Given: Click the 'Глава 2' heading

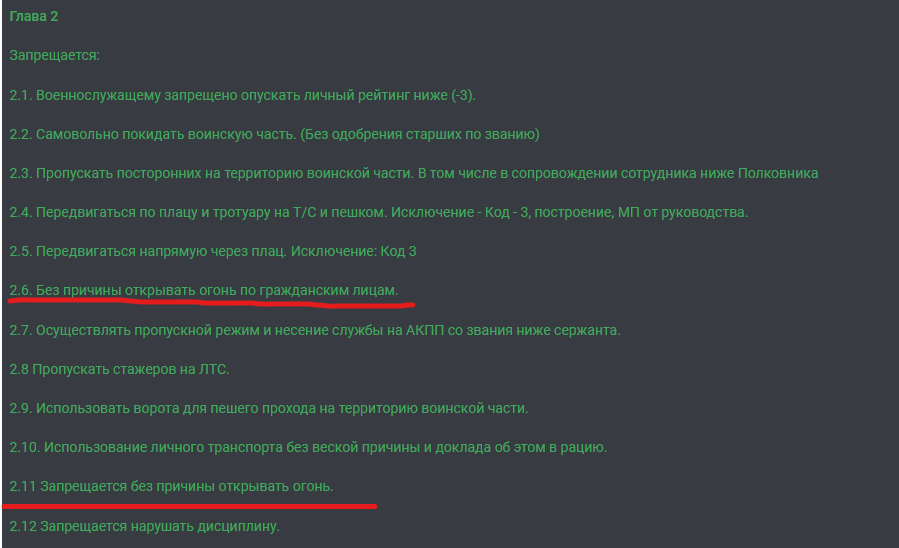Looking at the screenshot, I should click(34, 16).
